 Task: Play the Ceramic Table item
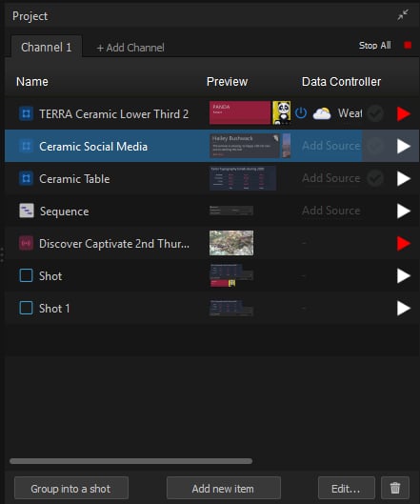point(404,179)
